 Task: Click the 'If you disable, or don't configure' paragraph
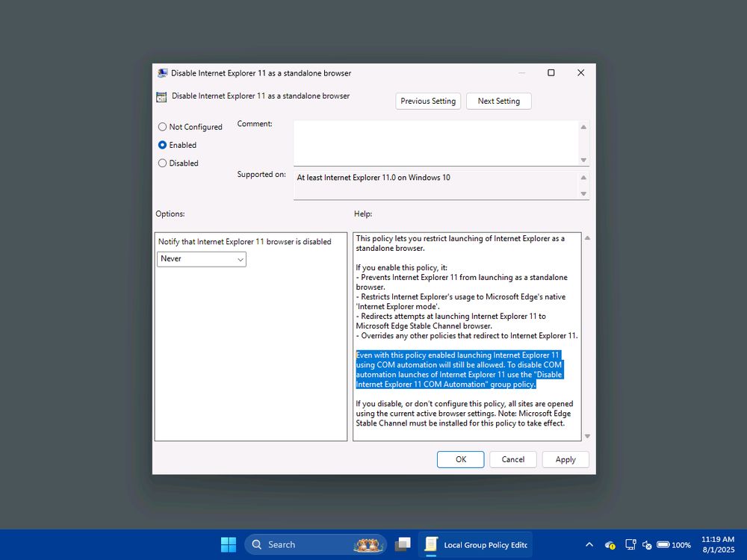(x=465, y=414)
